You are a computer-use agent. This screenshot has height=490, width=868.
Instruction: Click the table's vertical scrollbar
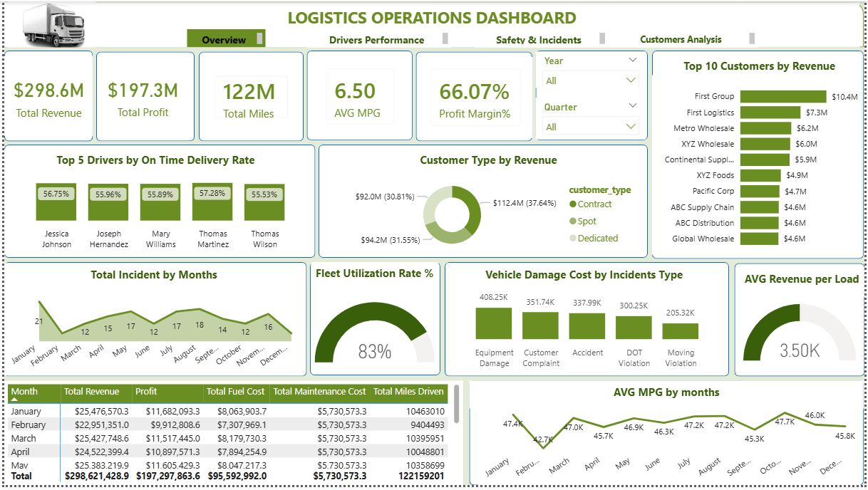(x=456, y=405)
